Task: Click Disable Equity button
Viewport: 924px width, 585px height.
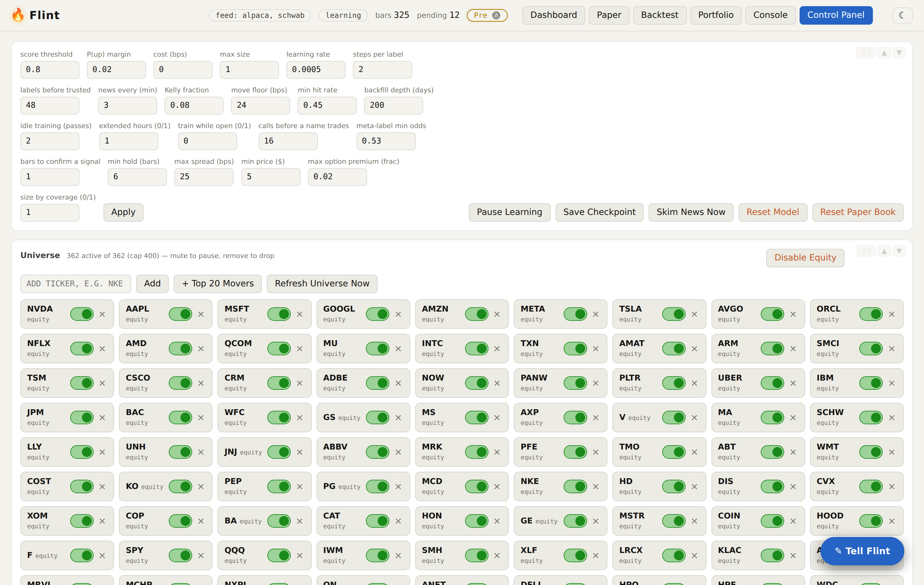Action: tap(805, 258)
